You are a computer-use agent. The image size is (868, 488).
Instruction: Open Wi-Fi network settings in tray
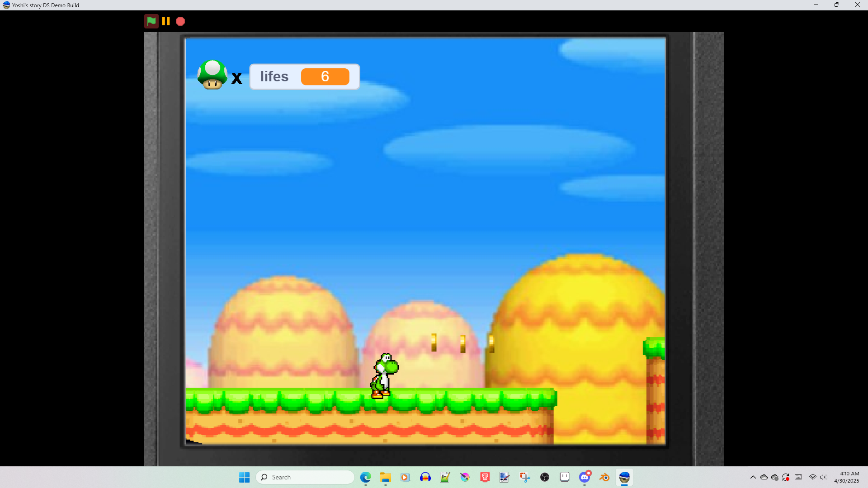812,477
